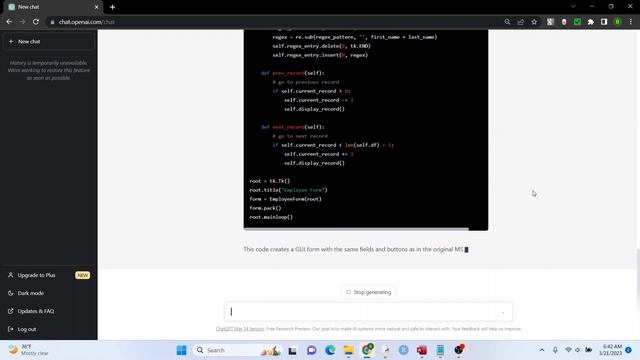640x360 pixels.
Task: Toggle the browser side panel
Action: pos(604,22)
